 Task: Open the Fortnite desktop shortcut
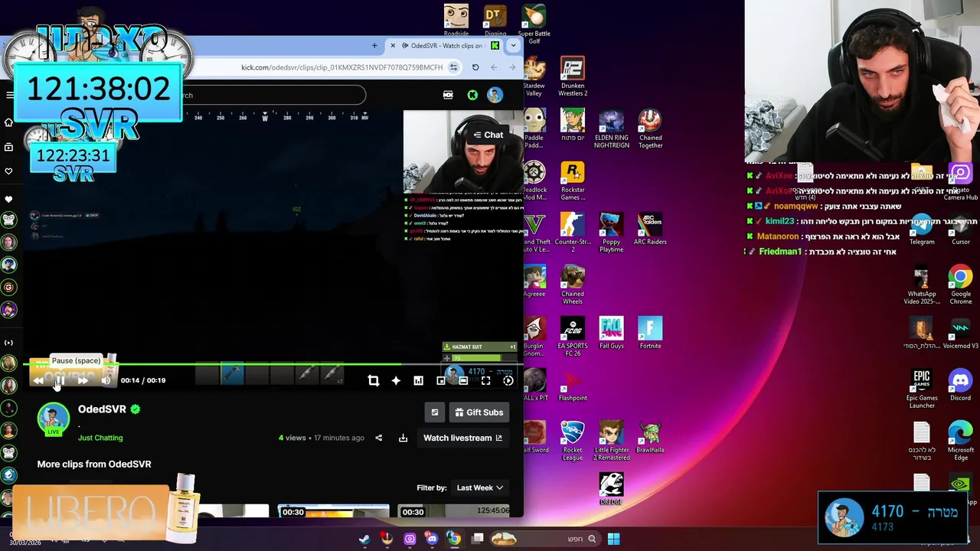[x=650, y=334]
